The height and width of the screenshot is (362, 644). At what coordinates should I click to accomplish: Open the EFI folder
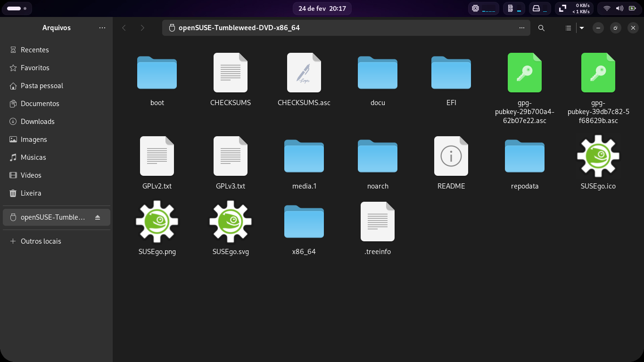coord(451,73)
